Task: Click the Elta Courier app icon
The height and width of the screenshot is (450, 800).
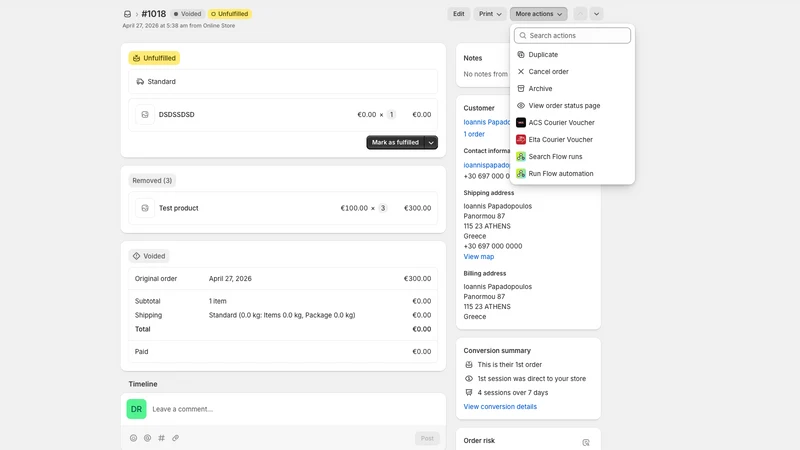Action: pyautogui.click(x=521, y=139)
